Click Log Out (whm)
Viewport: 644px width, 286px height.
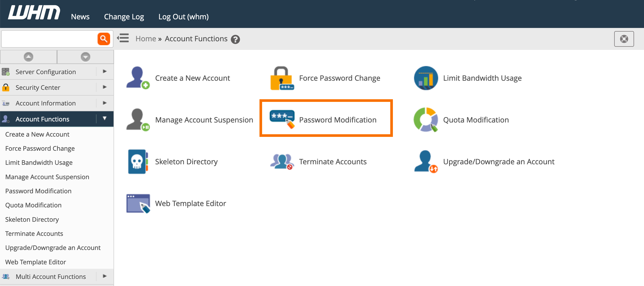pos(184,17)
